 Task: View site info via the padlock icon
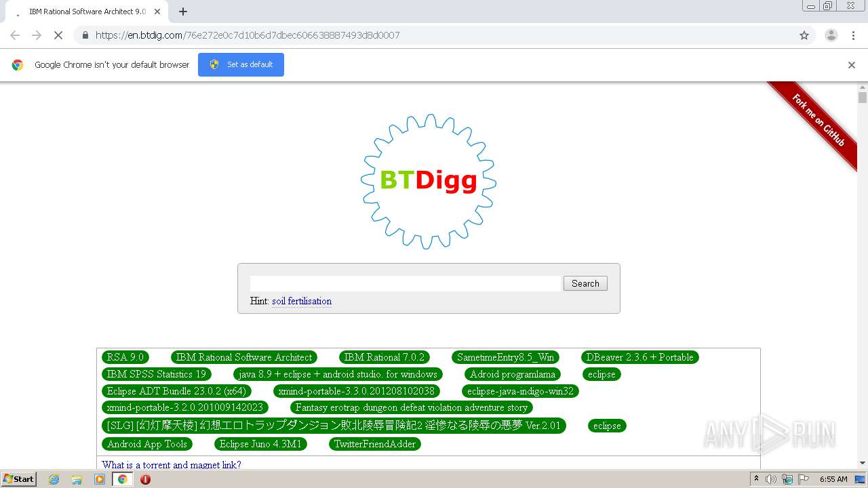(x=85, y=35)
